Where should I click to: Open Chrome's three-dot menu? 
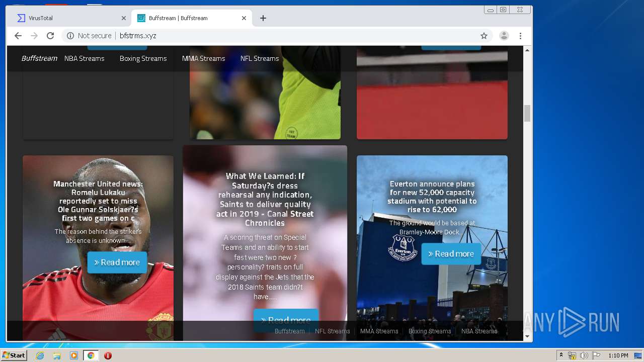(x=521, y=36)
